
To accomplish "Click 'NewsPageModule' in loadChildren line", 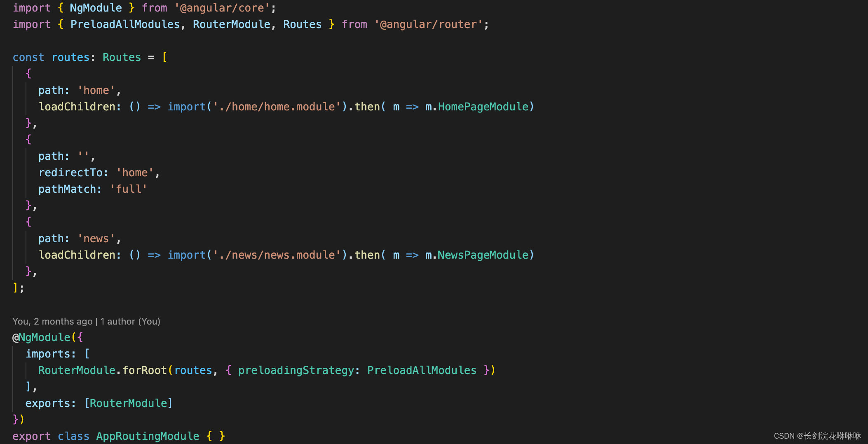I will point(483,255).
